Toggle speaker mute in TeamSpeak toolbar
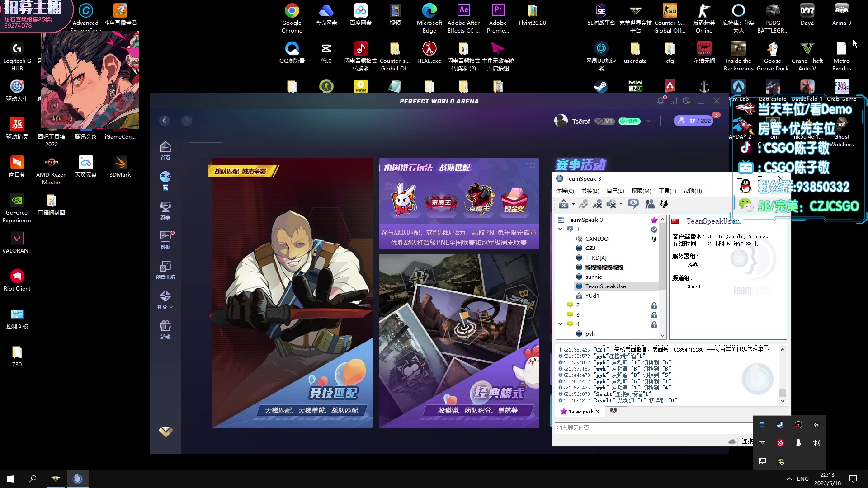 pos(611,204)
